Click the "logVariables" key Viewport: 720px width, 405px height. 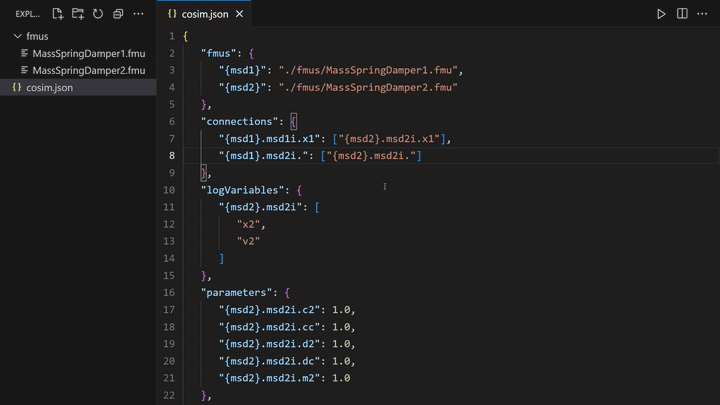click(242, 190)
